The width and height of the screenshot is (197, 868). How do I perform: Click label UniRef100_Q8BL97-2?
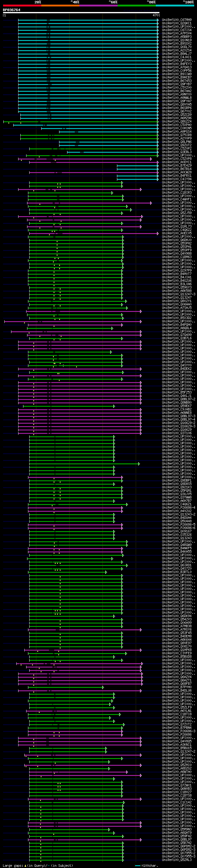pyautogui.click(x=179, y=399)
